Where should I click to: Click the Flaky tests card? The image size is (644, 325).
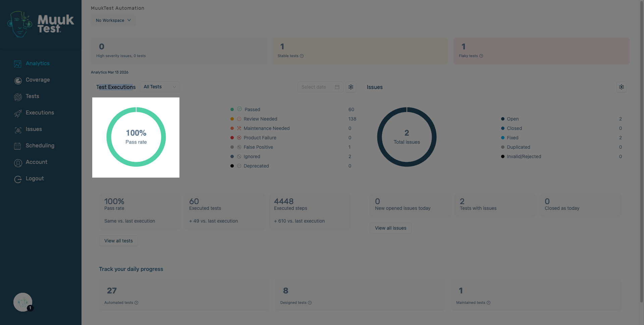[541, 51]
